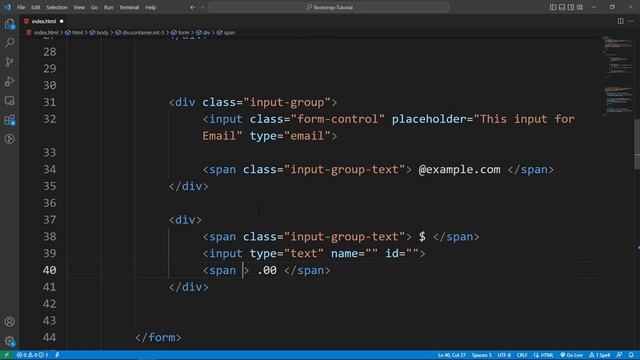Open the Edit menu
Viewport: 640px width, 360px height.
click(36, 7)
